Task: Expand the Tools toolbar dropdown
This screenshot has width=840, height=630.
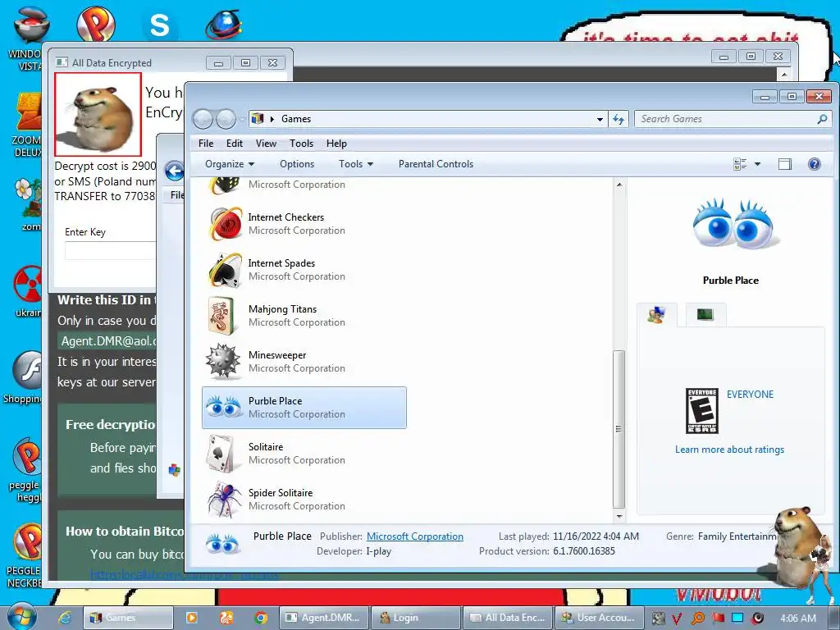Action: [356, 164]
